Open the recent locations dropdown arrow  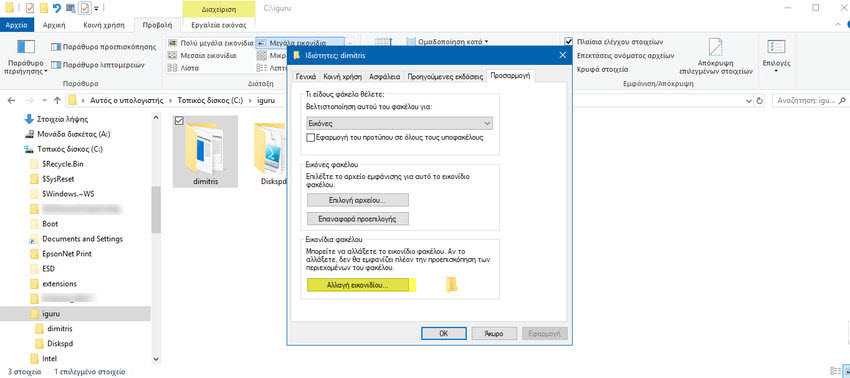44,101
